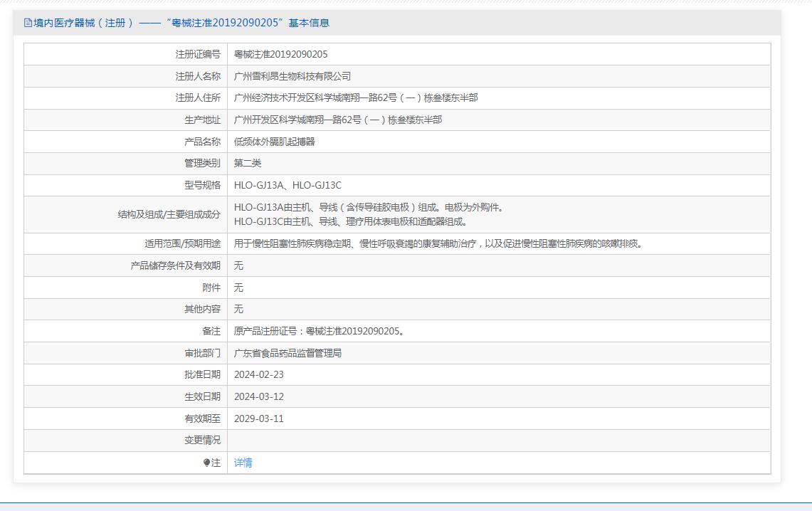Click model spec HLO-GJ13A、HLO-GJ13C

pos(288,185)
